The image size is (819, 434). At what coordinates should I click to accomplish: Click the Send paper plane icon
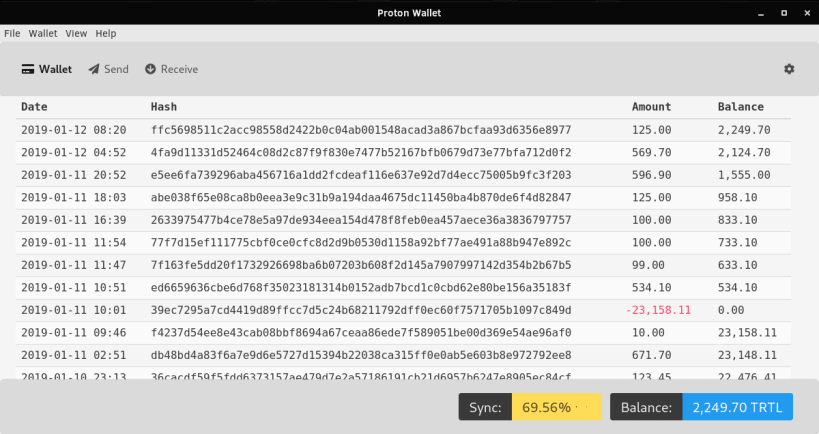(x=94, y=69)
